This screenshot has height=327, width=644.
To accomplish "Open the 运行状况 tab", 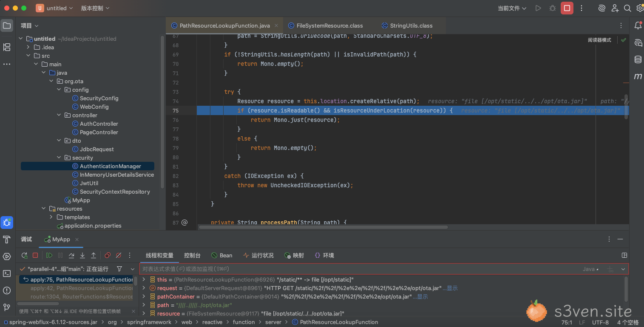I will coord(258,255).
